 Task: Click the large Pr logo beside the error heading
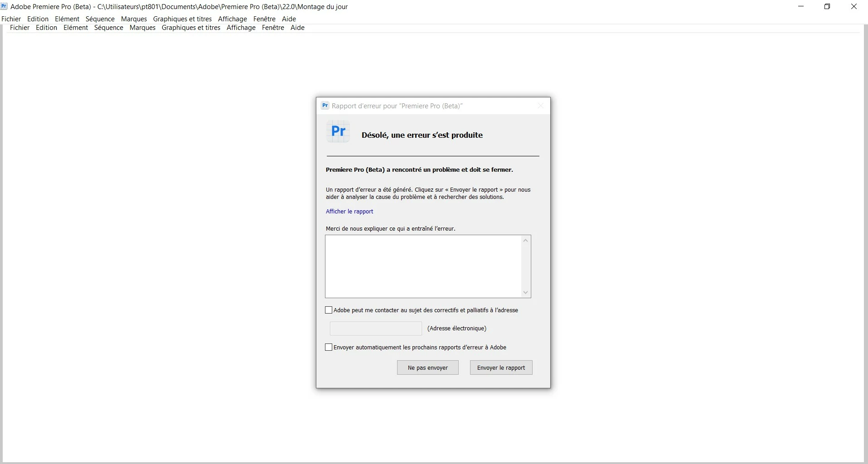click(x=338, y=131)
